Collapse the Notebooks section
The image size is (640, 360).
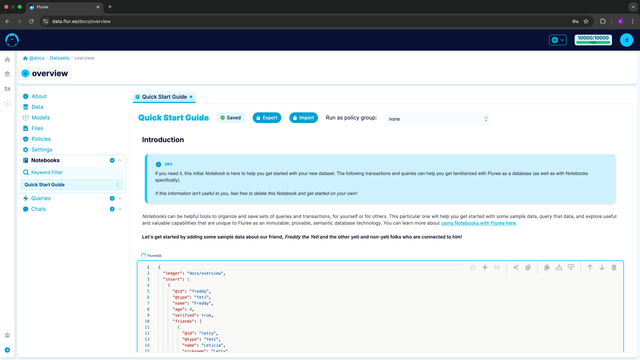[x=120, y=160]
